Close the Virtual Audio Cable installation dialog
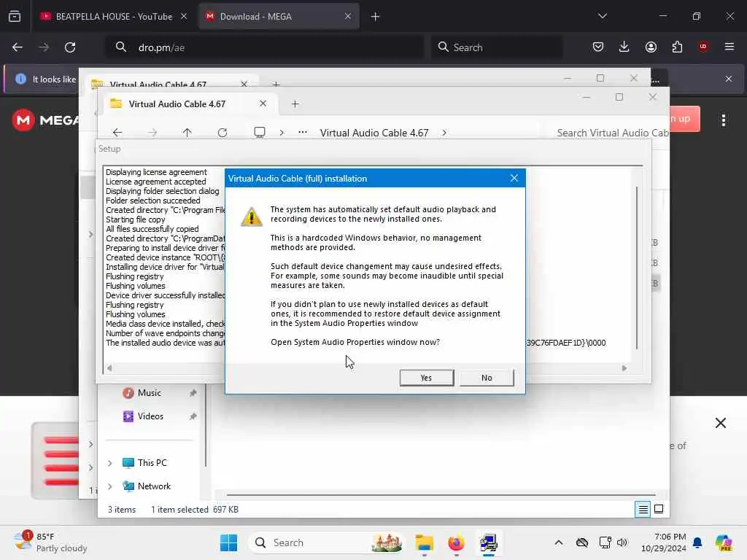Image resolution: width=747 pixels, height=560 pixels. (514, 178)
